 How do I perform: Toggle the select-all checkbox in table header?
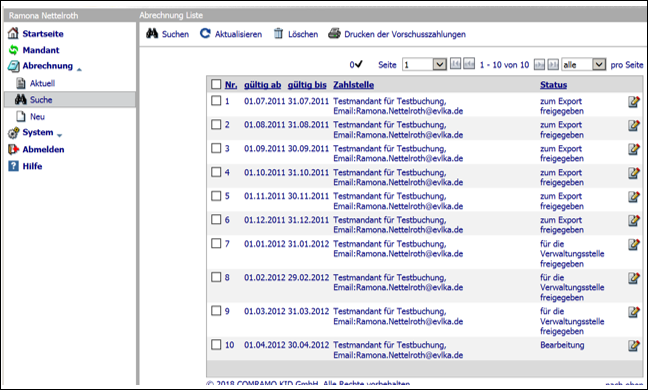[x=216, y=84]
